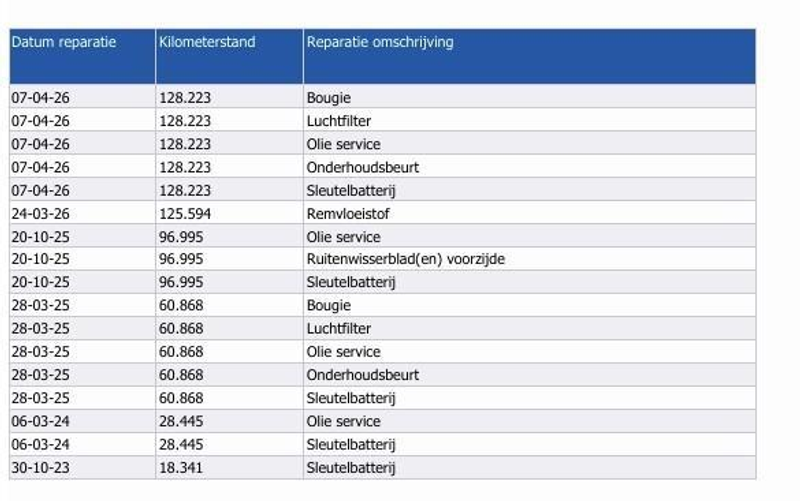Select the Luchtfilter row dated 07-04-26
The width and height of the screenshot is (800, 501).
point(383,120)
